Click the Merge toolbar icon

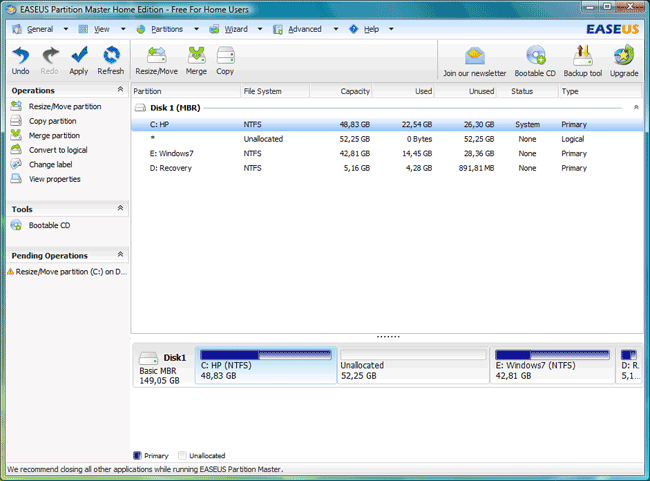point(196,55)
